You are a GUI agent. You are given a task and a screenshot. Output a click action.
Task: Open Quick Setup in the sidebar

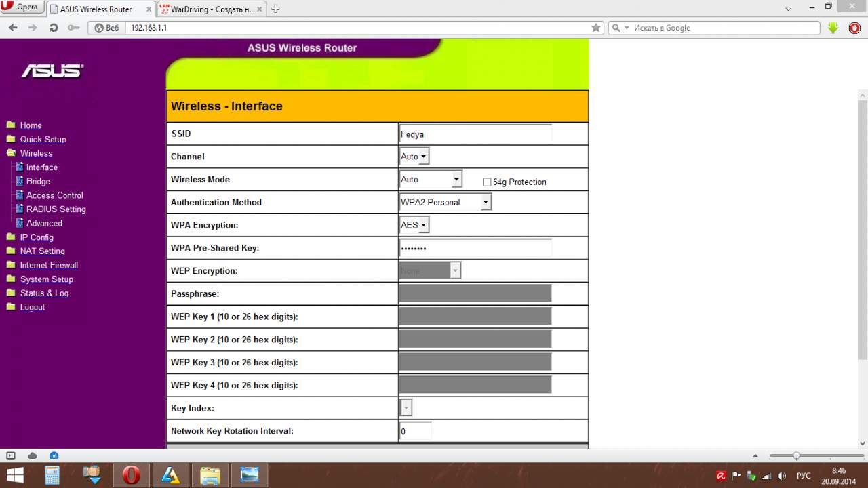click(x=43, y=140)
